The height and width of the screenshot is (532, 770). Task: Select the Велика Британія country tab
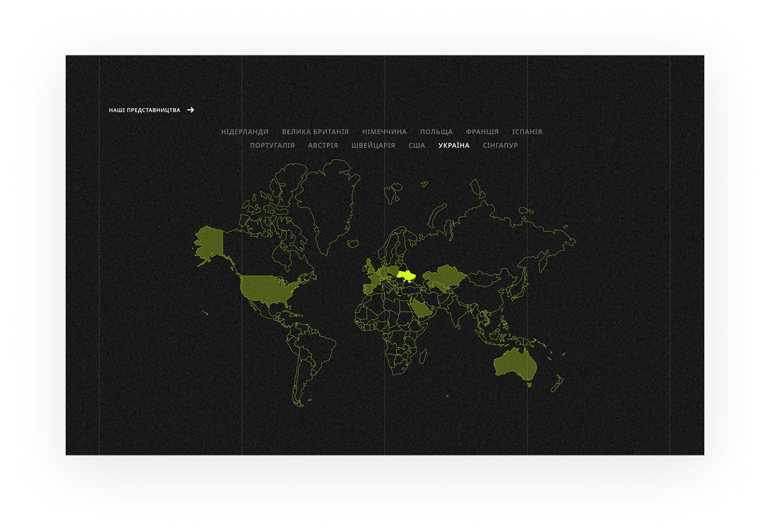point(315,132)
